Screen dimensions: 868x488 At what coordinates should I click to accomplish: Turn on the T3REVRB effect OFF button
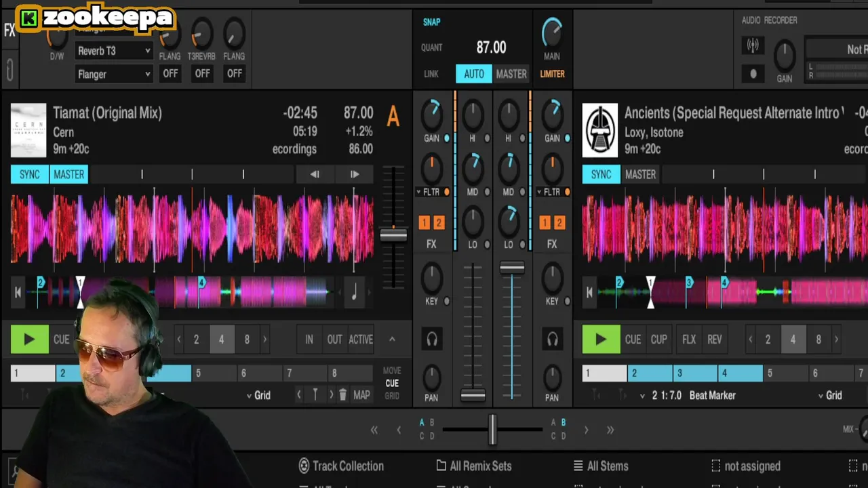coord(202,74)
